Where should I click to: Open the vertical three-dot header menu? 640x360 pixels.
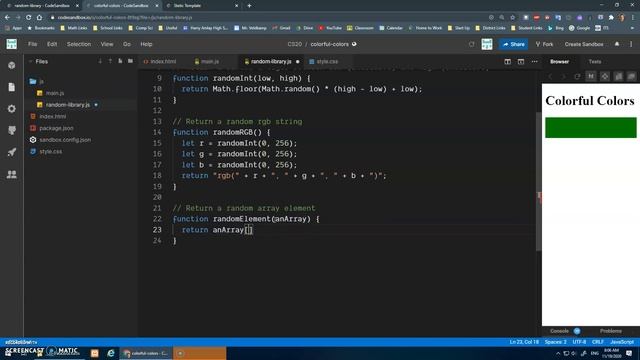[631, 44]
